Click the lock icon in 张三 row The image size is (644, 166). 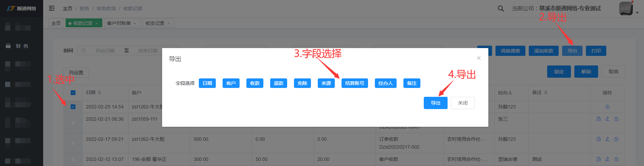pyautogui.click(x=616, y=119)
